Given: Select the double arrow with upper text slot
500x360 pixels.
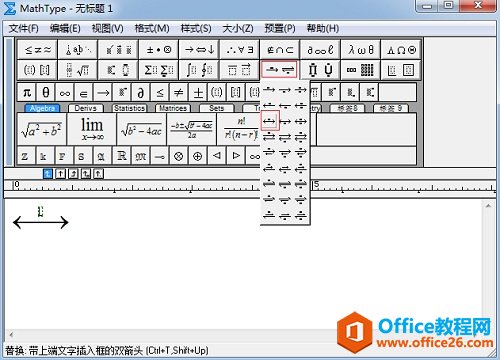Looking at the screenshot, I should click(x=269, y=121).
